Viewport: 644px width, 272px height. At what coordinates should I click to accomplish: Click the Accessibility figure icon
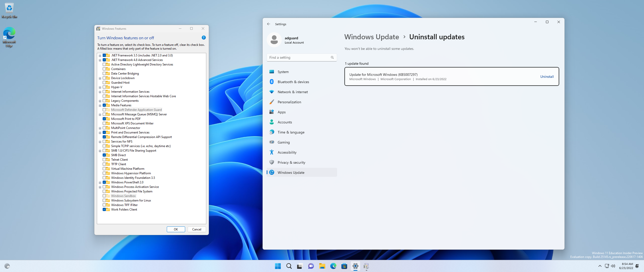coord(272,152)
